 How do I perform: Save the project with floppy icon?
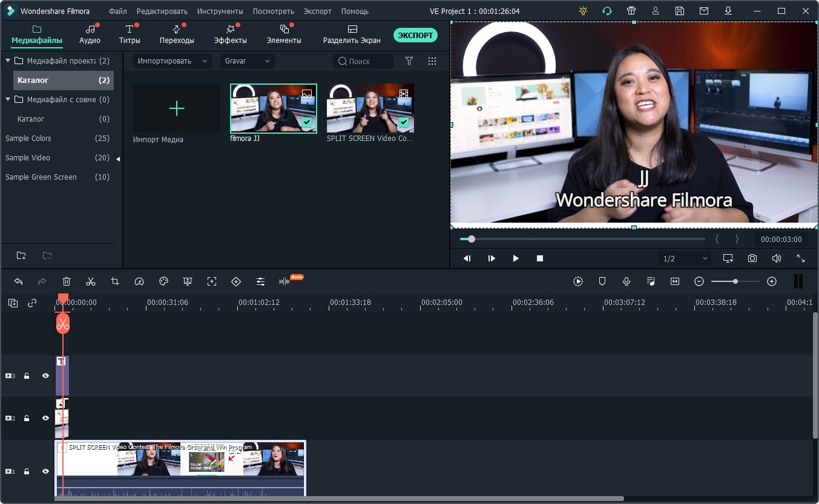coord(680,11)
